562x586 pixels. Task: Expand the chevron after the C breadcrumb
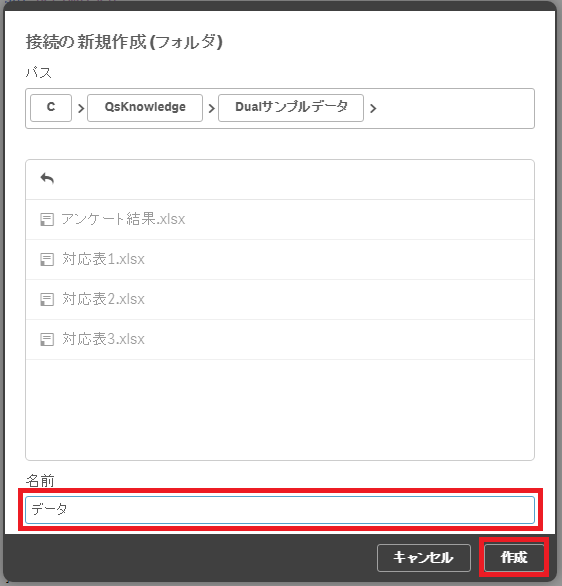(x=81, y=108)
